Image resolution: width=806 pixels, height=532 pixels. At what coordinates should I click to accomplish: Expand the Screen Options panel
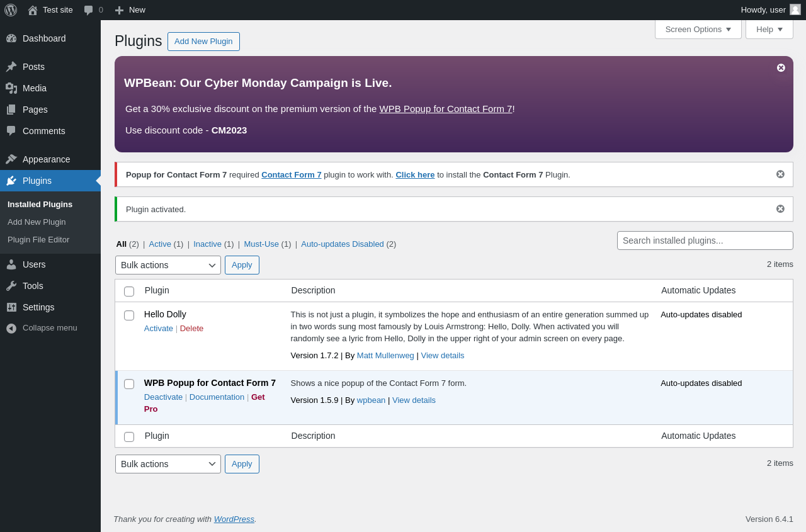click(698, 29)
